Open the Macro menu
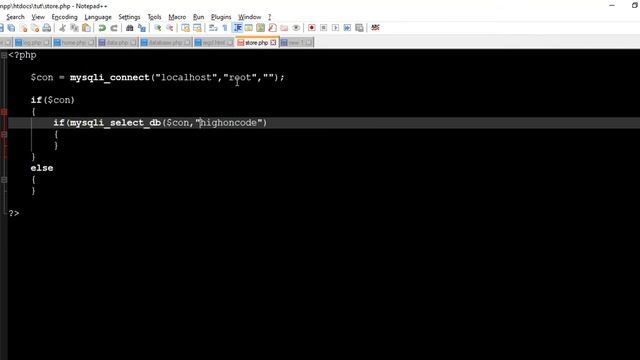 click(177, 17)
